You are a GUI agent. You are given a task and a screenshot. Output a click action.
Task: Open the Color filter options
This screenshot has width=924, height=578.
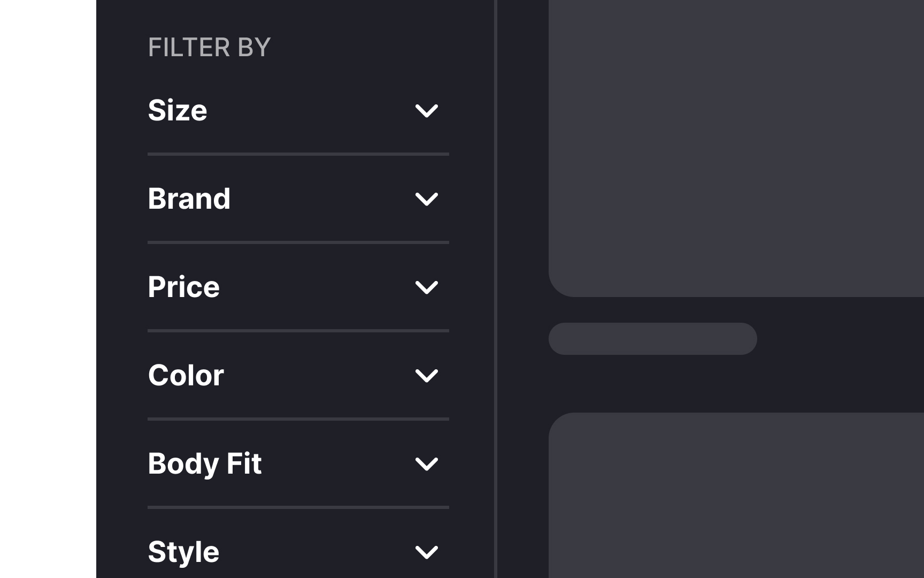coord(298,375)
